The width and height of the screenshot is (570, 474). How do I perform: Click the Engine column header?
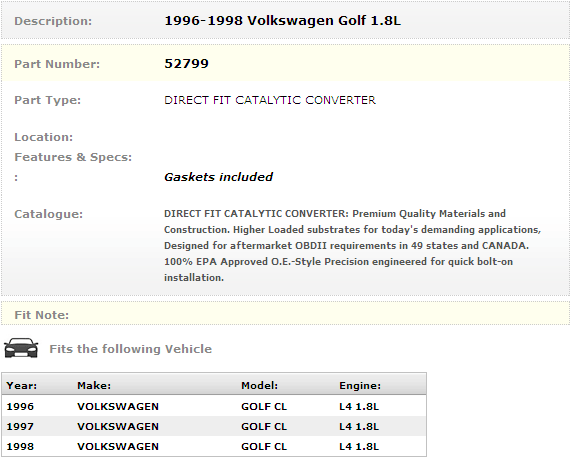[360, 385]
